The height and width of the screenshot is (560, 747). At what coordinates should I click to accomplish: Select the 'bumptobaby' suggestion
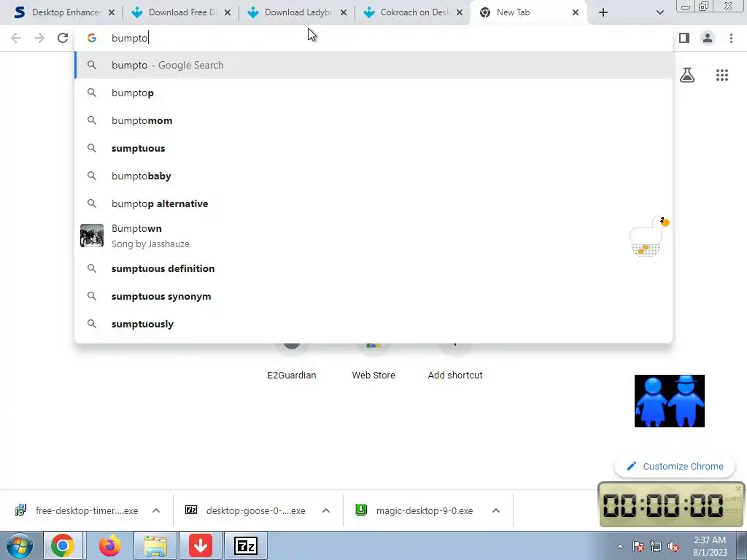[373, 176]
